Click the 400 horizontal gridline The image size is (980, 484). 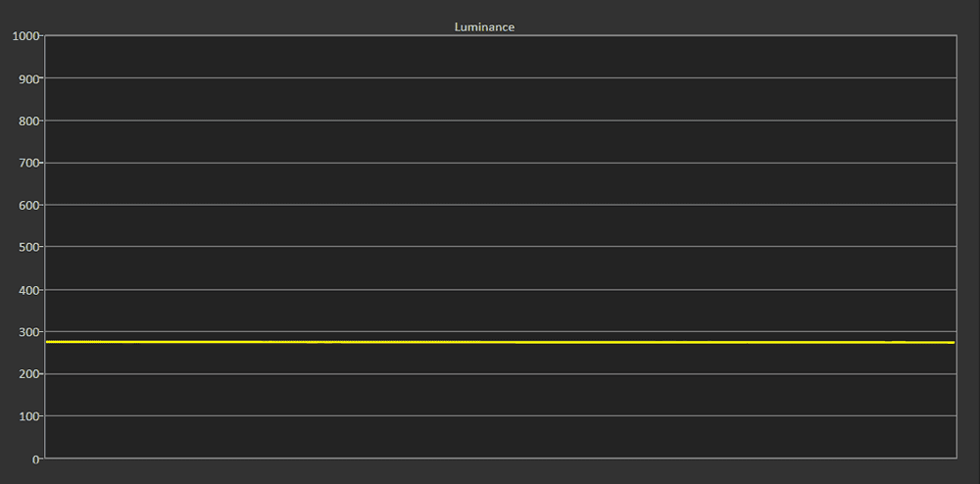point(500,289)
